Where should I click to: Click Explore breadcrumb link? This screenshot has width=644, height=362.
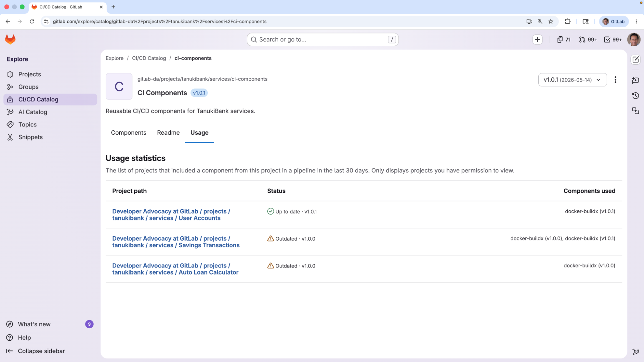click(114, 58)
